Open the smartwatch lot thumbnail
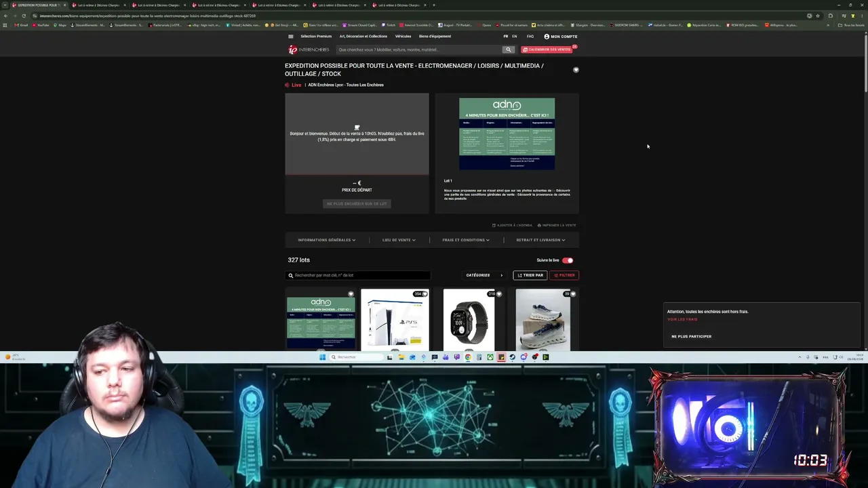 click(469, 320)
